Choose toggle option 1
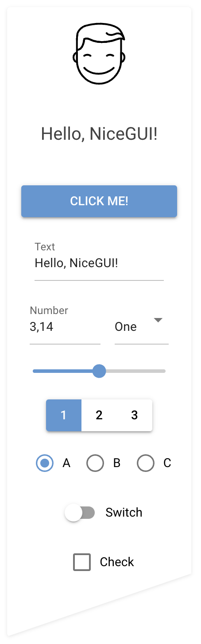 click(64, 415)
